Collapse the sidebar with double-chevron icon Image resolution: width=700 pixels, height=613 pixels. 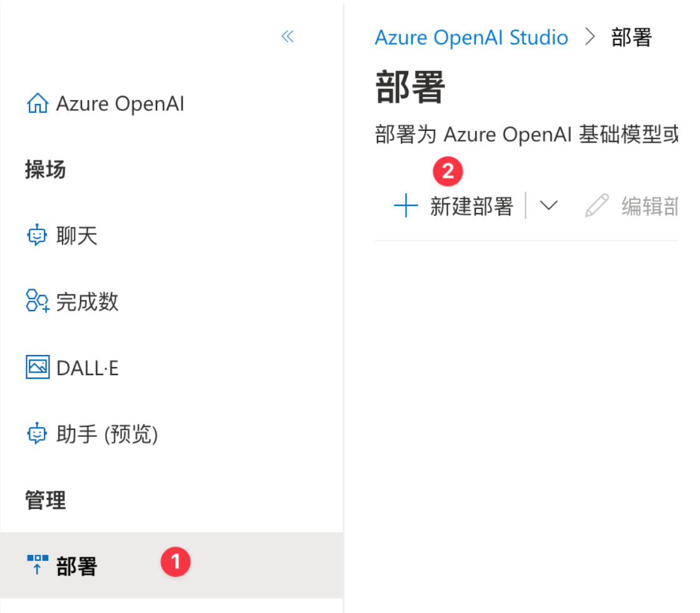(287, 36)
